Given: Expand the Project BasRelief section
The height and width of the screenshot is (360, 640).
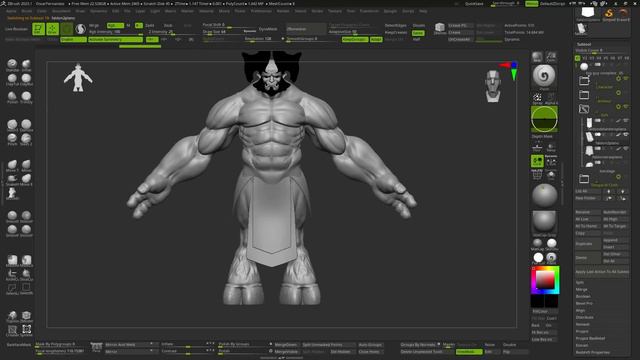Looking at the screenshot, I should (590, 338).
